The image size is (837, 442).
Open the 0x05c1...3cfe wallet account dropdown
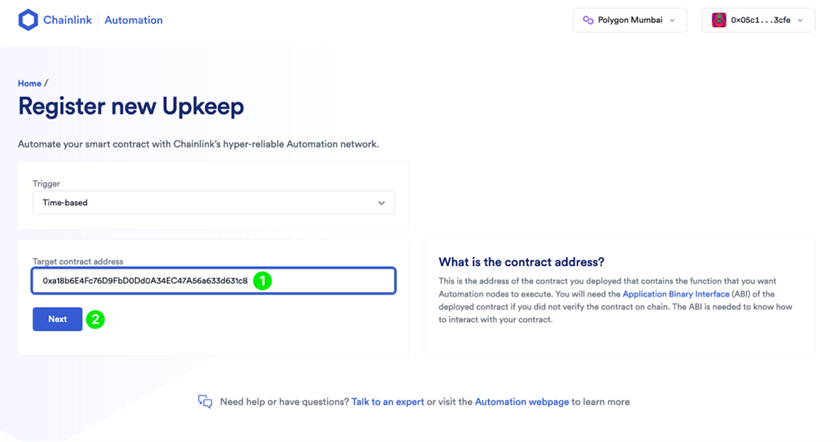[758, 20]
